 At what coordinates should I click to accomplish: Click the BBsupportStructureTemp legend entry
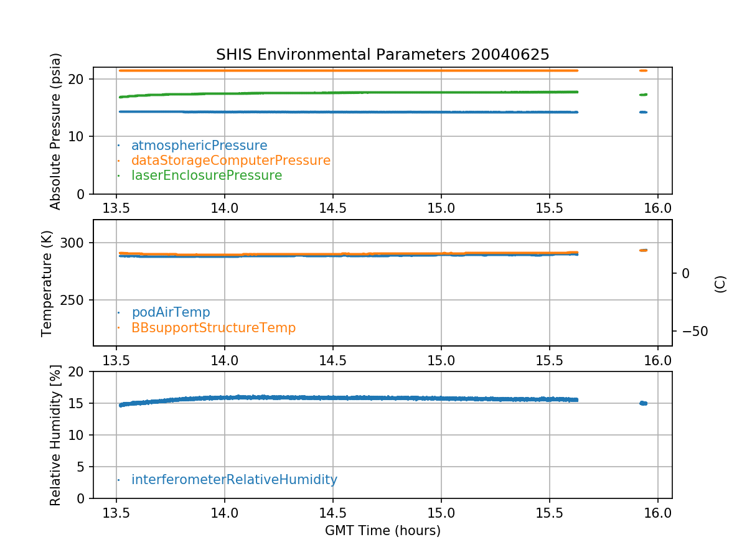(213, 327)
